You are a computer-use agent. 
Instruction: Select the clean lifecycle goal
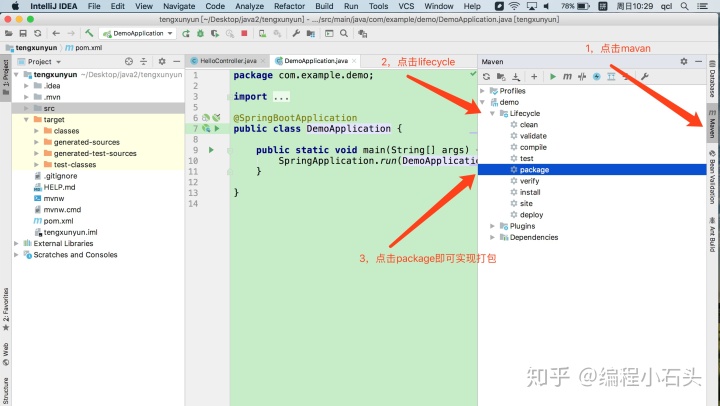(529, 125)
